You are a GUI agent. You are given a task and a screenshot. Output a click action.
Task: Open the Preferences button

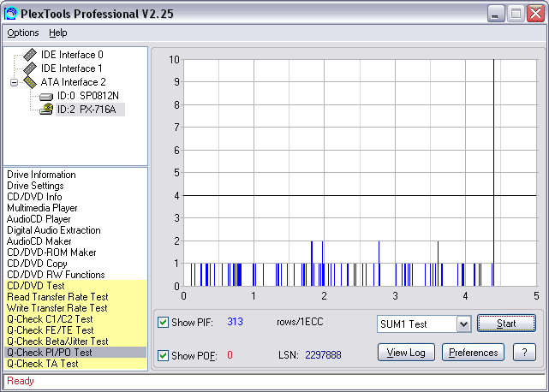[x=473, y=353]
